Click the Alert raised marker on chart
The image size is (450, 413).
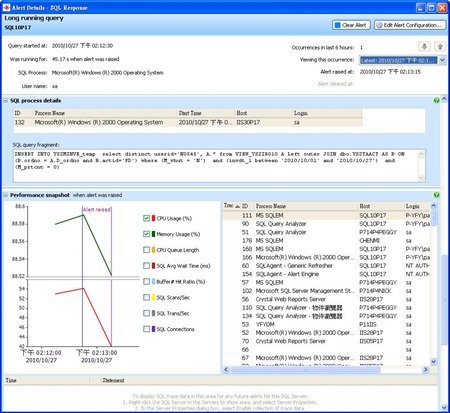point(97,209)
